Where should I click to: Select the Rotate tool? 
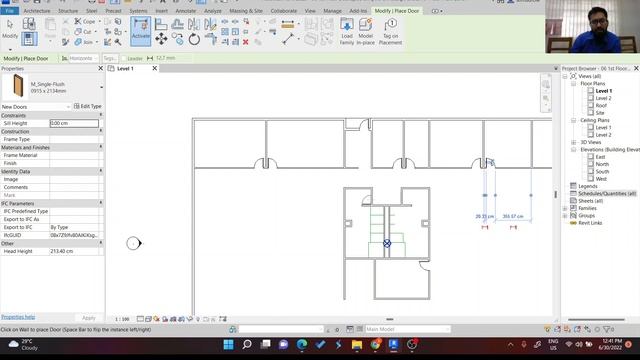(194, 40)
